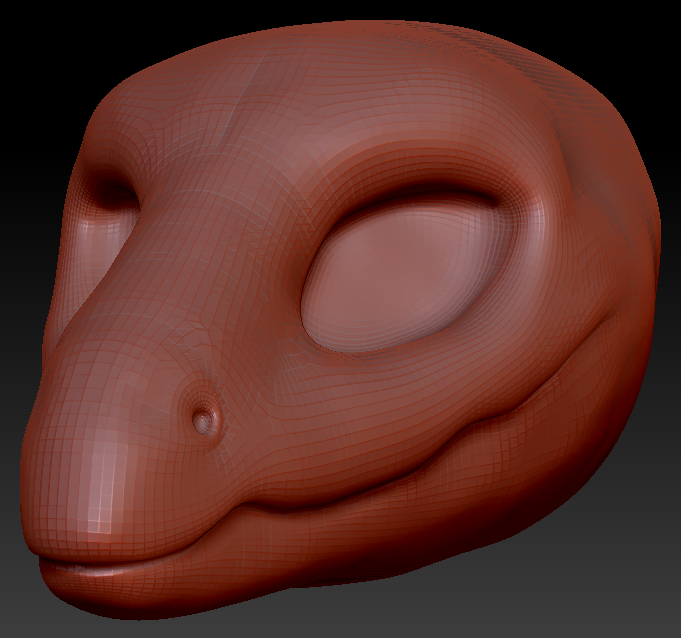Click the nostril hole on the snout
This screenshot has height=638, width=681.
tap(204, 420)
